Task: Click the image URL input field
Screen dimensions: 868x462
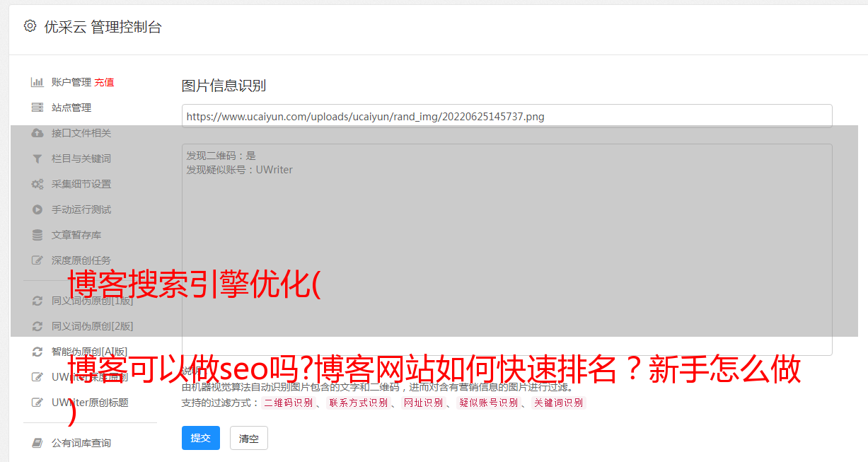Action: (x=507, y=116)
